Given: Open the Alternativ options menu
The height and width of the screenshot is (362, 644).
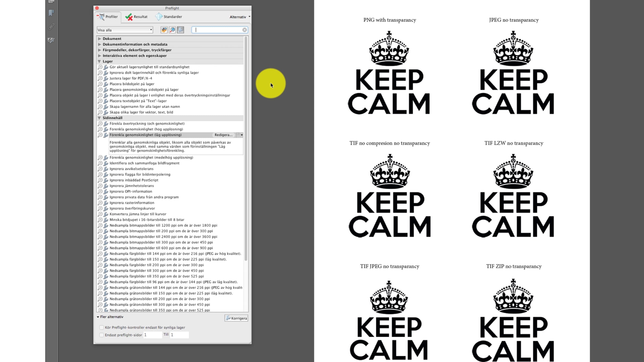Looking at the screenshot, I should (240, 17).
